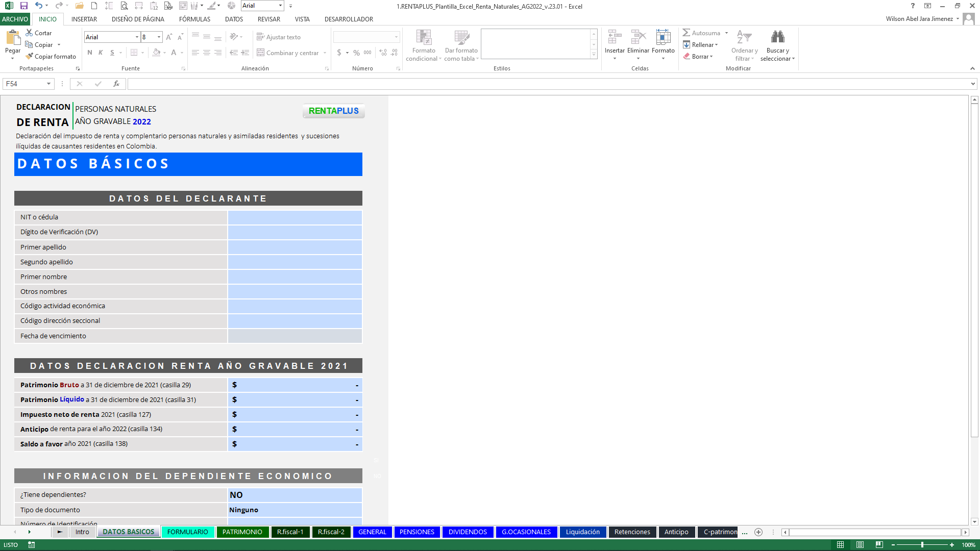Click the percent style icon
The height and width of the screenshot is (551, 980).
[356, 53]
